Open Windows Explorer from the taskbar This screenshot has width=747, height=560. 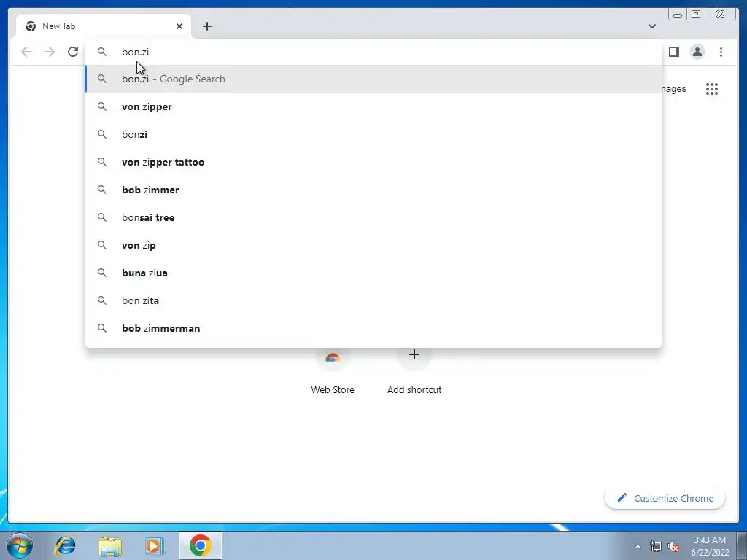pyautogui.click(x=110, y=545)
